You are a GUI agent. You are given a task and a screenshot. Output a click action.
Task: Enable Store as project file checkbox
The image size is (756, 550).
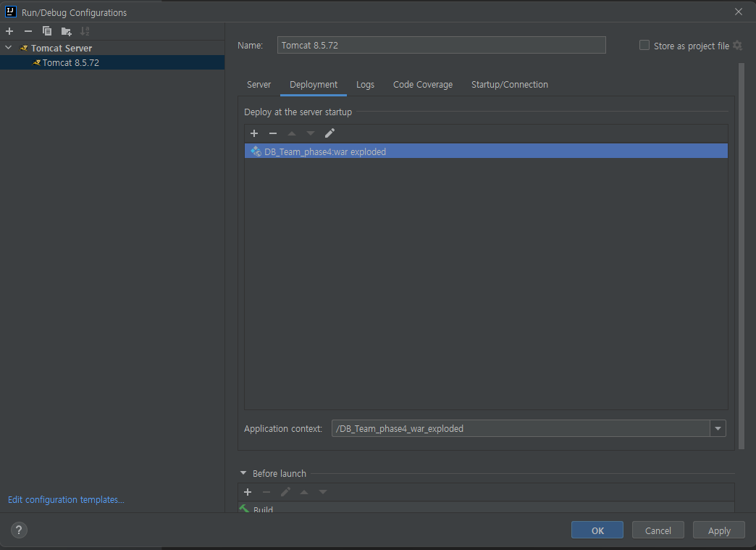[644, 46]
